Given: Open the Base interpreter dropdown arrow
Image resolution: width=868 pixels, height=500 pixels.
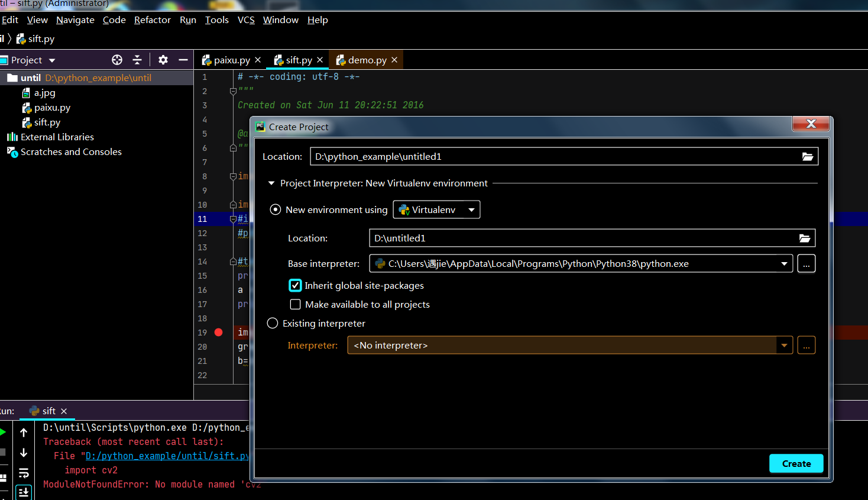Looking at the screenshot, I should coord(785,264).
